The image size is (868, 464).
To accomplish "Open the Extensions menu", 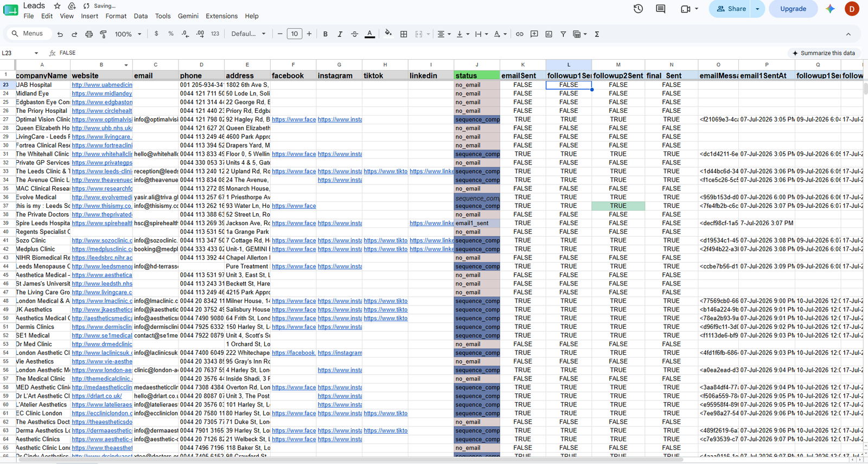I will pyautogui.click(x=221, y=16).
